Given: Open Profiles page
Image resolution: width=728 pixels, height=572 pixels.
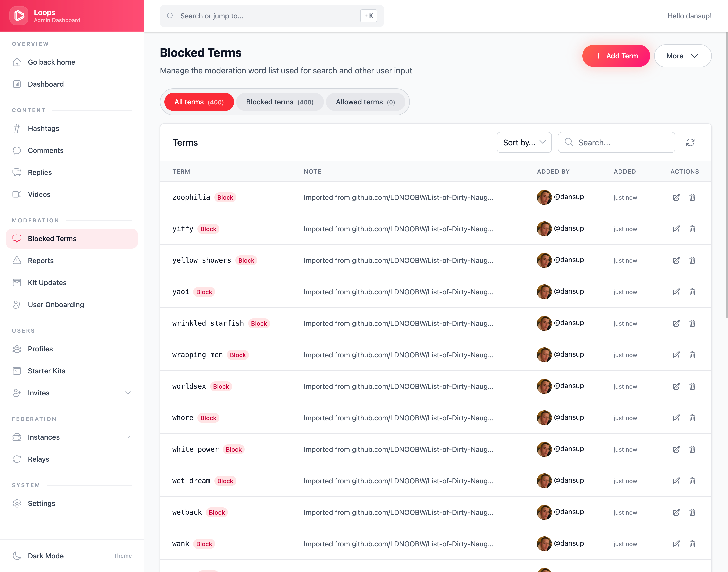Looking at the screenshot, I should point(72,349).
